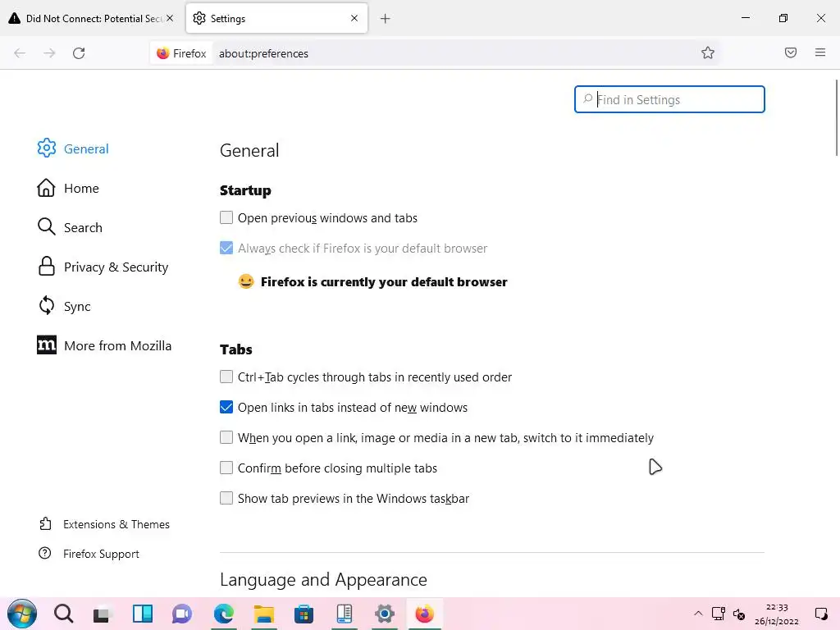Click the Firefox Support question mark icon

45,553
